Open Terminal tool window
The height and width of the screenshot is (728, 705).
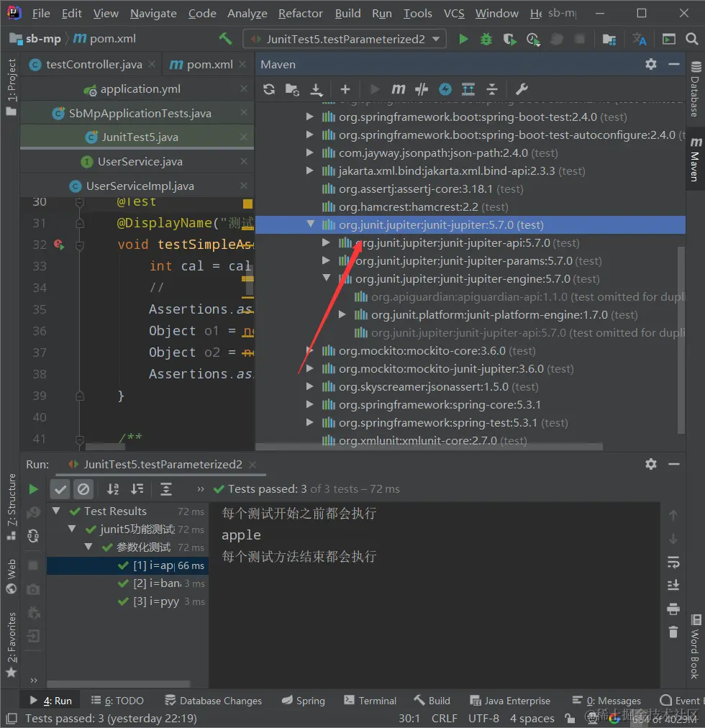point(370,701)
